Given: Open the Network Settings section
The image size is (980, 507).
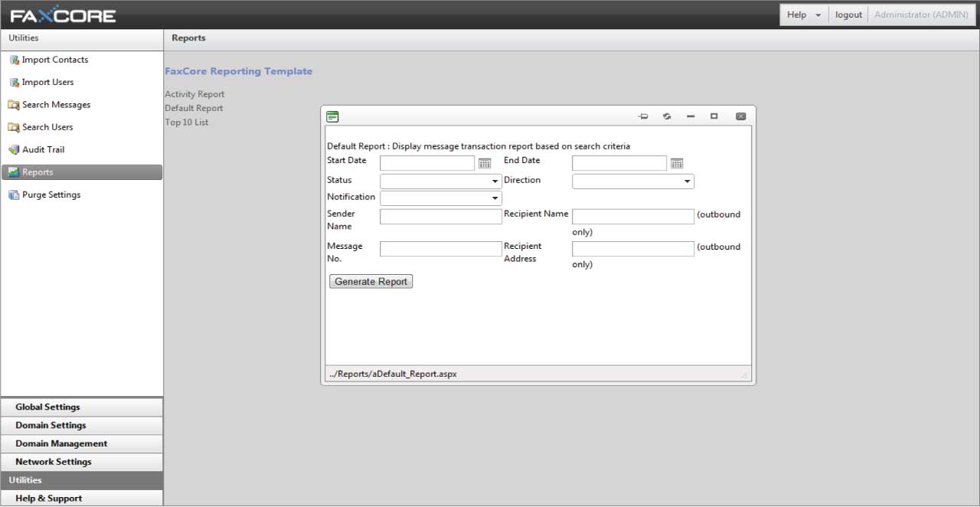Looking at the screenshot, I should [54, 462].
